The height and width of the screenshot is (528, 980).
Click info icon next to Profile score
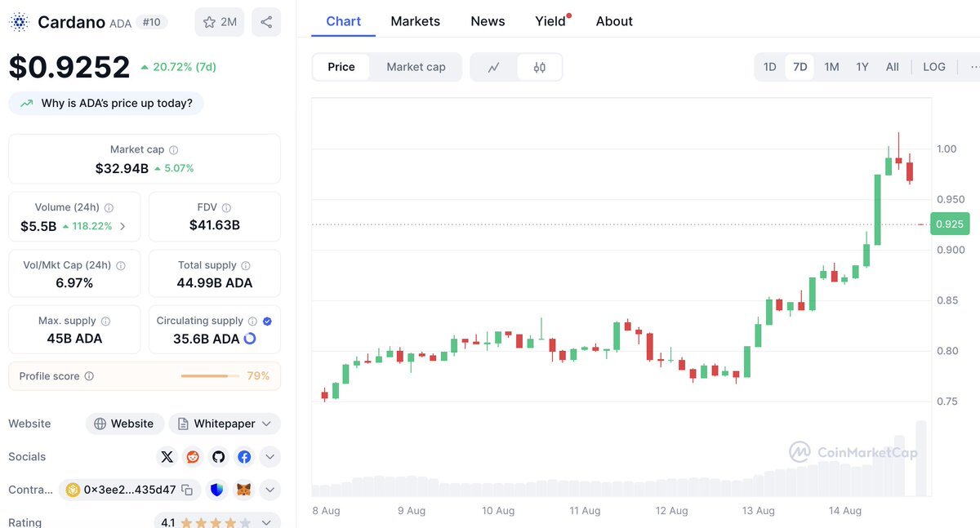click(x=89, y=376)
